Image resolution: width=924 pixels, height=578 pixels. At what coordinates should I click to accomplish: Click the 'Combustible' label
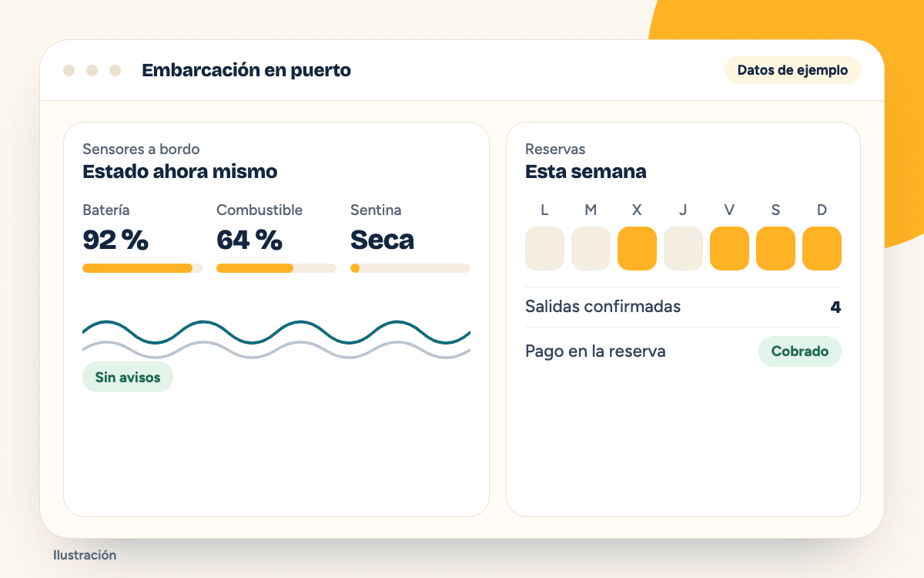(259, 210)
